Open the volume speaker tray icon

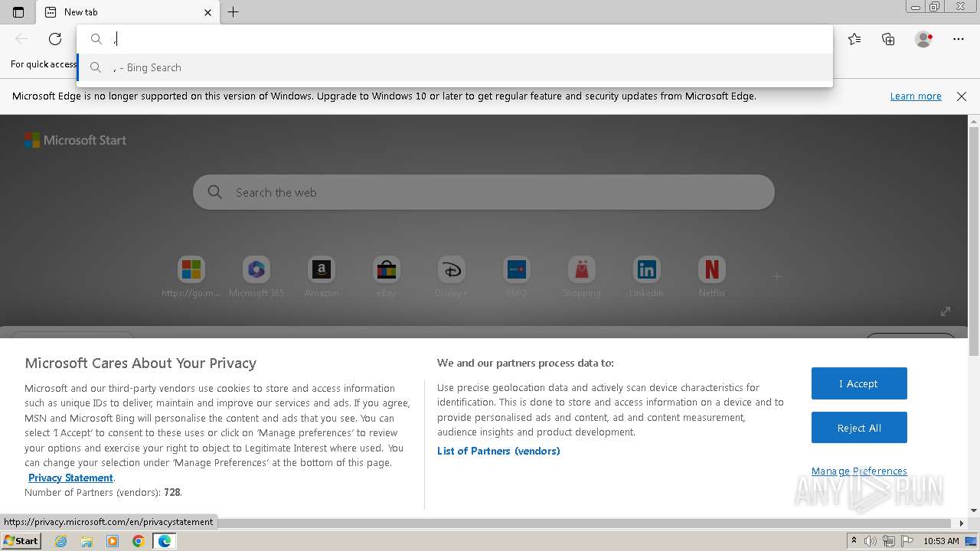click(x=871, y=541)
